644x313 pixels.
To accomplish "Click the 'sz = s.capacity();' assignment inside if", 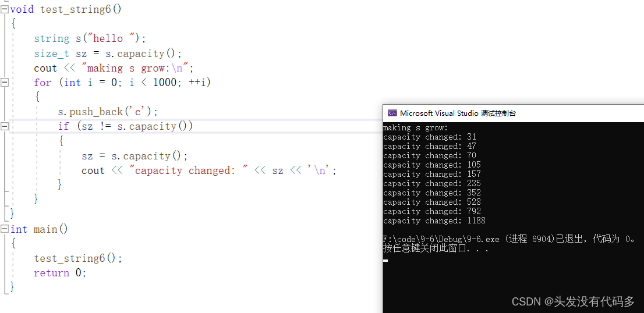I will (135, 156).
